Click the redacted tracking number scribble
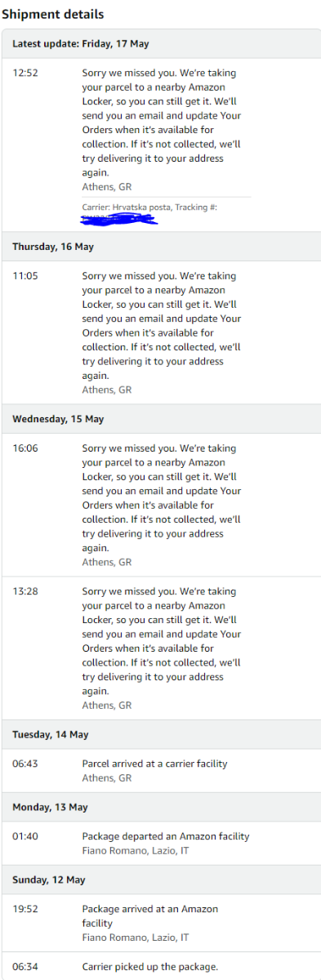 (x=119, y=219)
